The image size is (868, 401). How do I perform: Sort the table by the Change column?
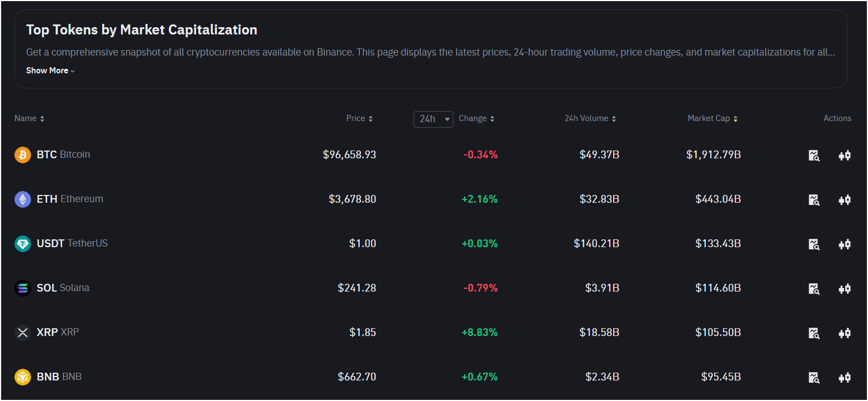(x=476, y=118)
